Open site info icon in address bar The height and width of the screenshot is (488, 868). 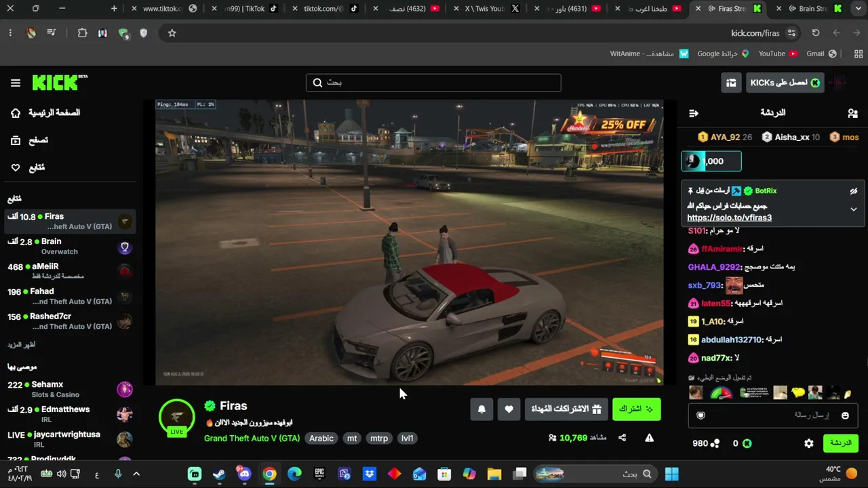pos(791,33)
